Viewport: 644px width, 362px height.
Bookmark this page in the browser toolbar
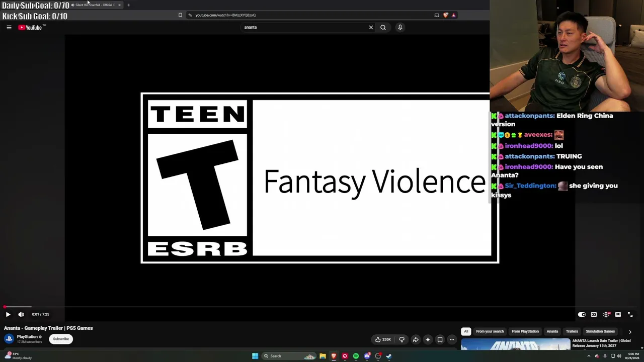180,15
